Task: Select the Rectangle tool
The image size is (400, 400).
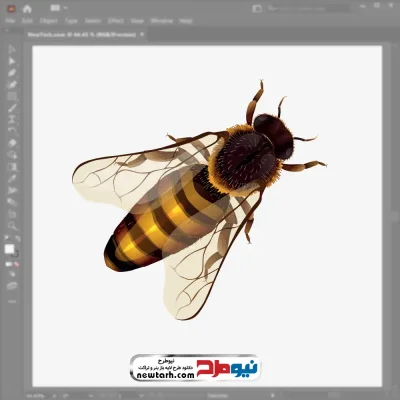Action: [12, 96]
